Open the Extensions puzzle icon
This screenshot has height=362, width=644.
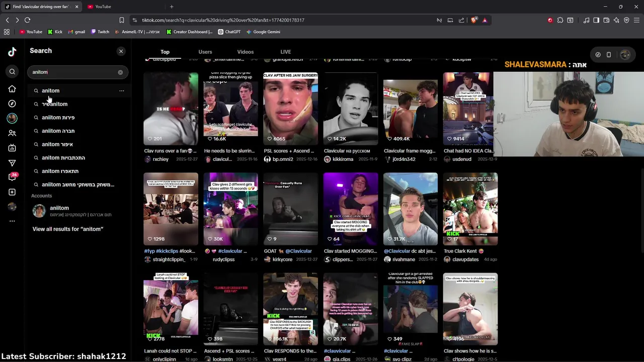tap(560, 20)
